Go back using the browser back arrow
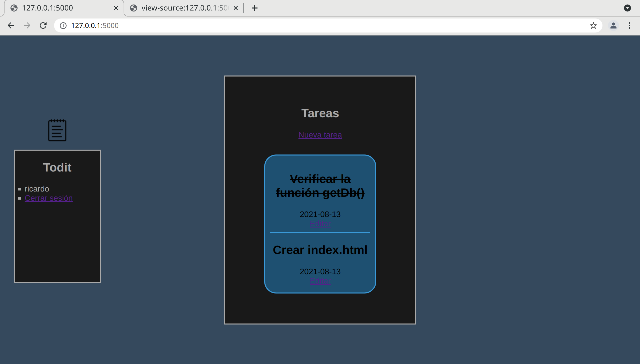The image size is (640, 364). [x=11, y=25]
